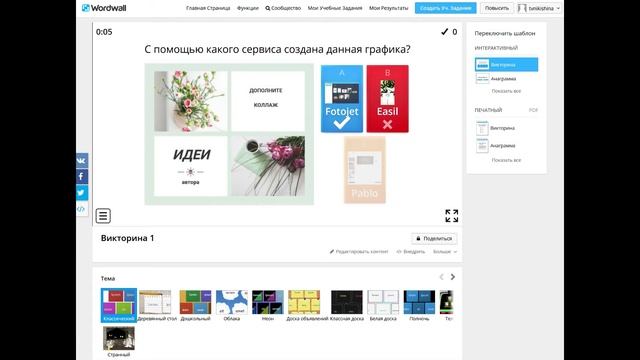
Task: Share on Twitter icon
Action: tap(82, 192)
